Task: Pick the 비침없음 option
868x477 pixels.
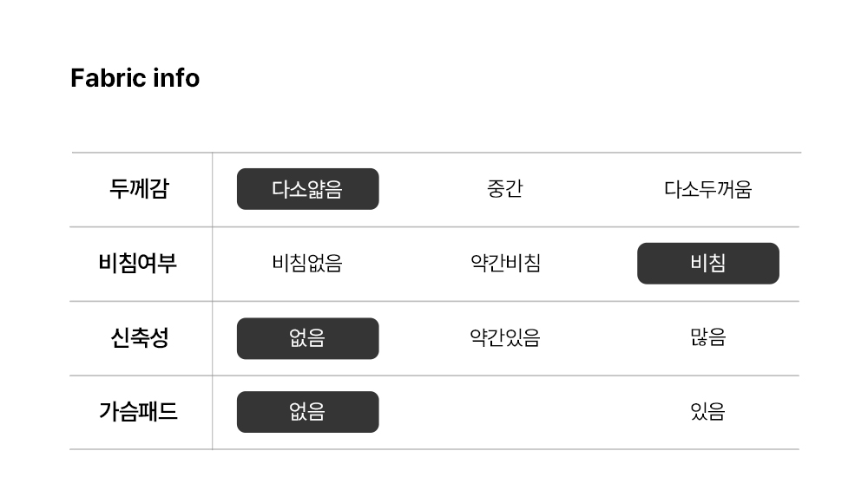Action: (307, 264)
